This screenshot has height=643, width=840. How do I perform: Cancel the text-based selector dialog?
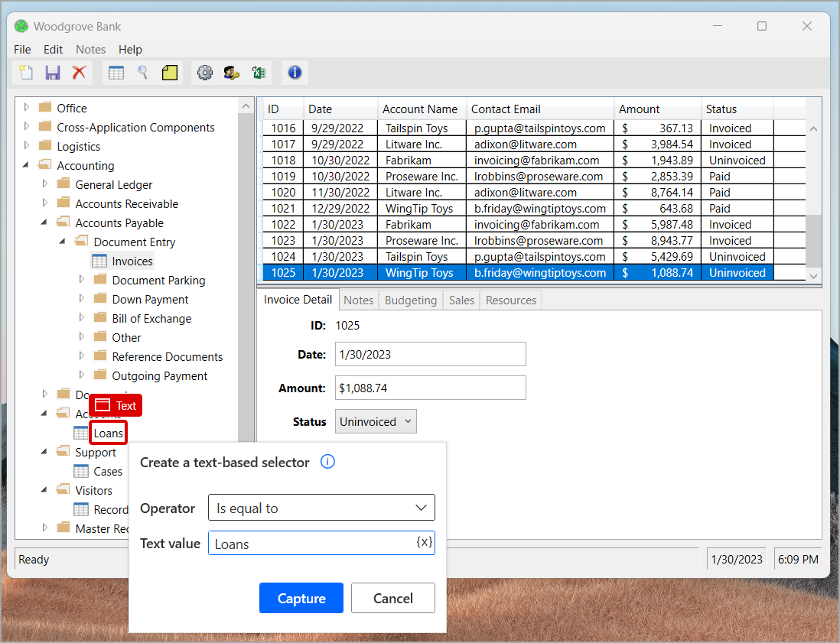tap(392, 598)
